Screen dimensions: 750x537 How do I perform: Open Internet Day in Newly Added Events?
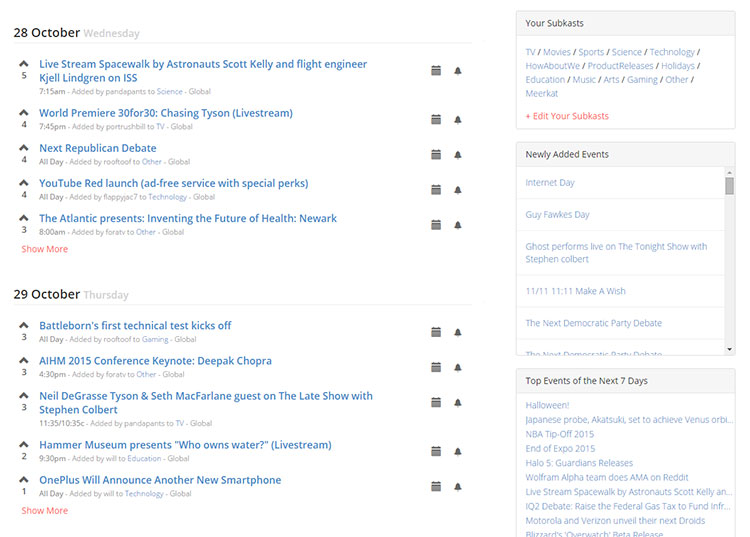click(x=550, y=183)
